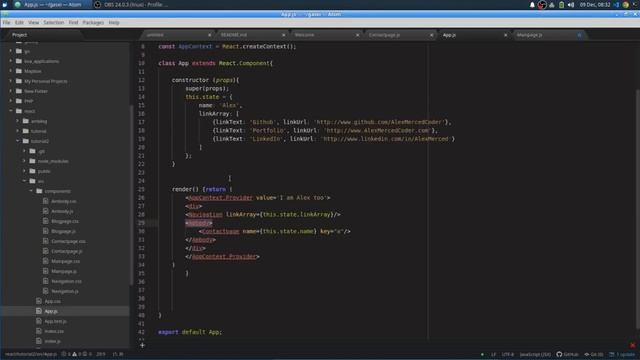Screen dimensions: 640x360
Task: Expand the node_modules folder
Action: coord(24,161)
